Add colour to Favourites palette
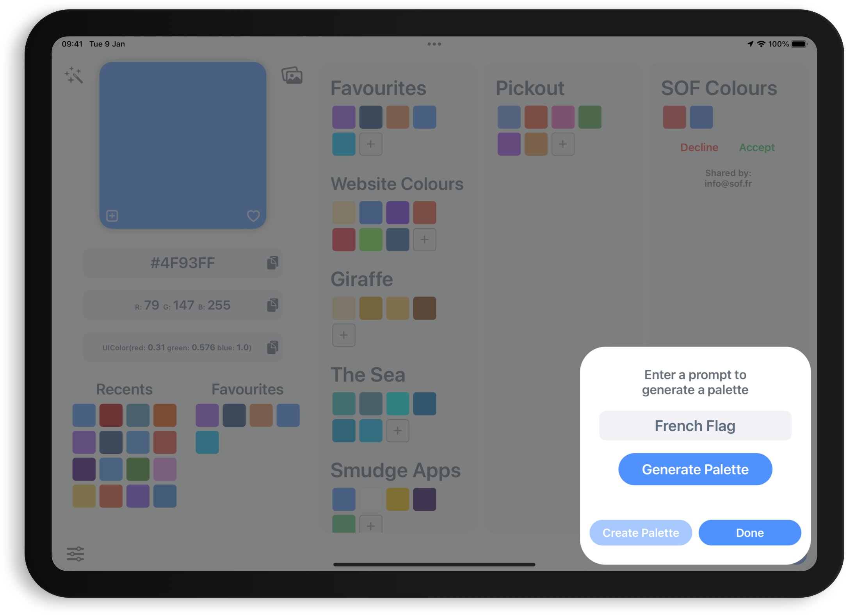Viewport: 847px width, 616px height. (x=371, y=144)
